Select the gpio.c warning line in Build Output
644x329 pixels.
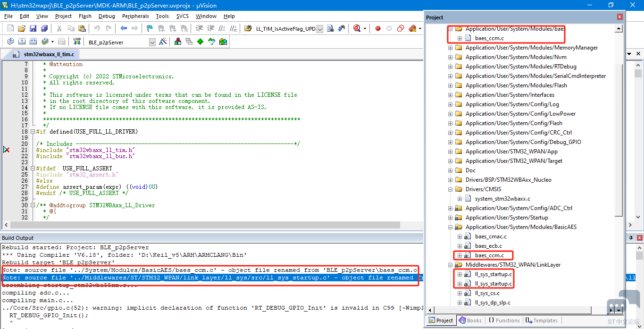coord(212,308)
